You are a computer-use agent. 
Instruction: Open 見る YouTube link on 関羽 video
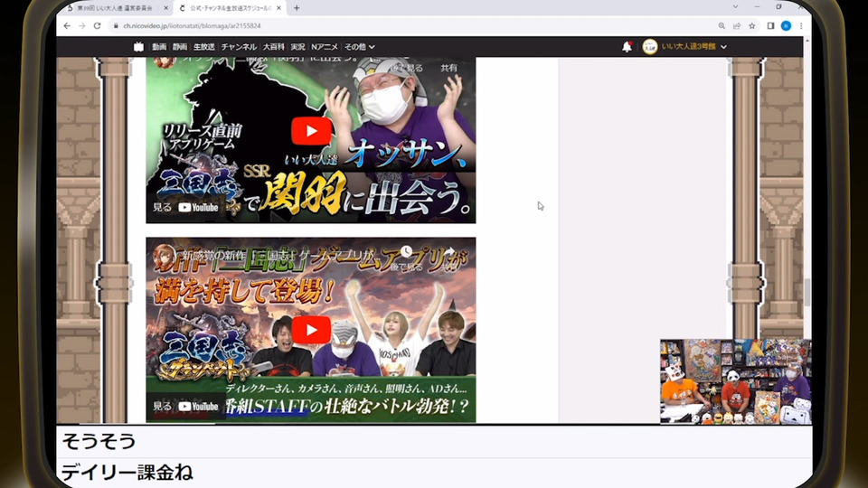[185, 208]
